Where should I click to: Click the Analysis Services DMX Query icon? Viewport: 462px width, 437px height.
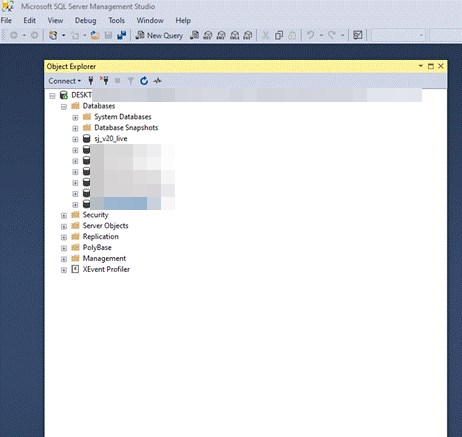tap(221, 35)
